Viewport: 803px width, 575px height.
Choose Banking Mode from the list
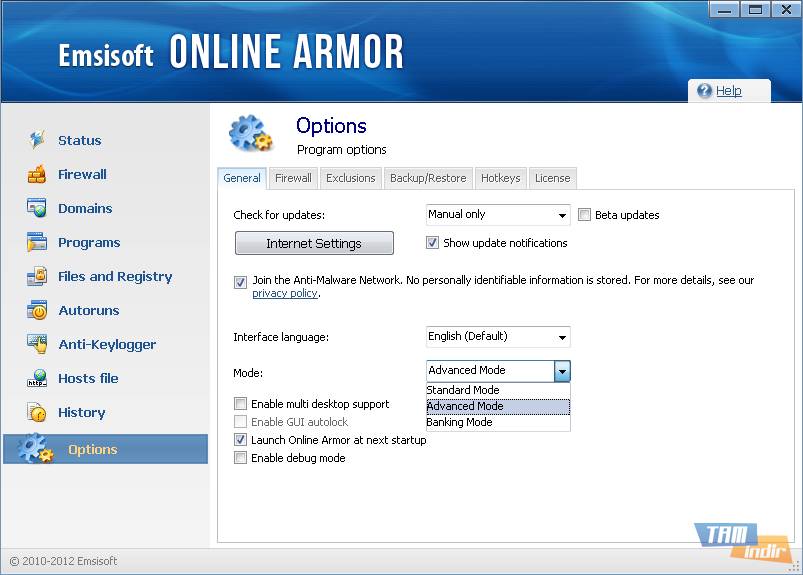click(x=460, y=422)
